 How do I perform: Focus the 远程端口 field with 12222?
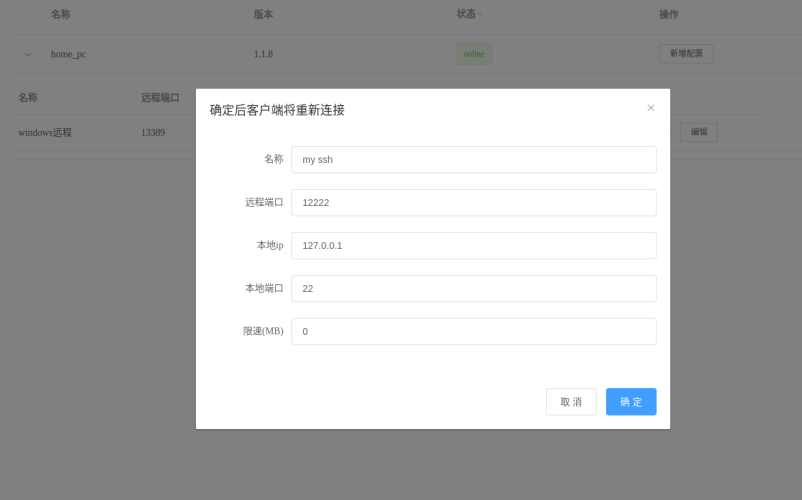[x=474, y=202]
